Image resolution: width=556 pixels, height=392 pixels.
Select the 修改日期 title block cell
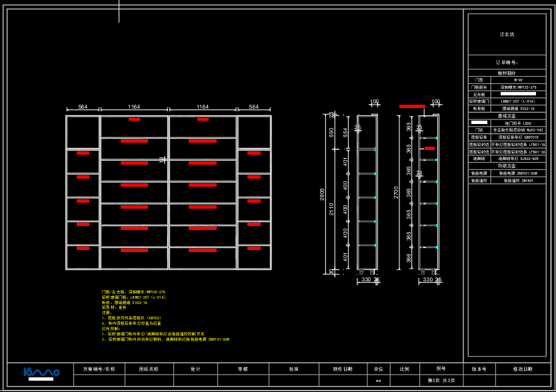[523, 369]
